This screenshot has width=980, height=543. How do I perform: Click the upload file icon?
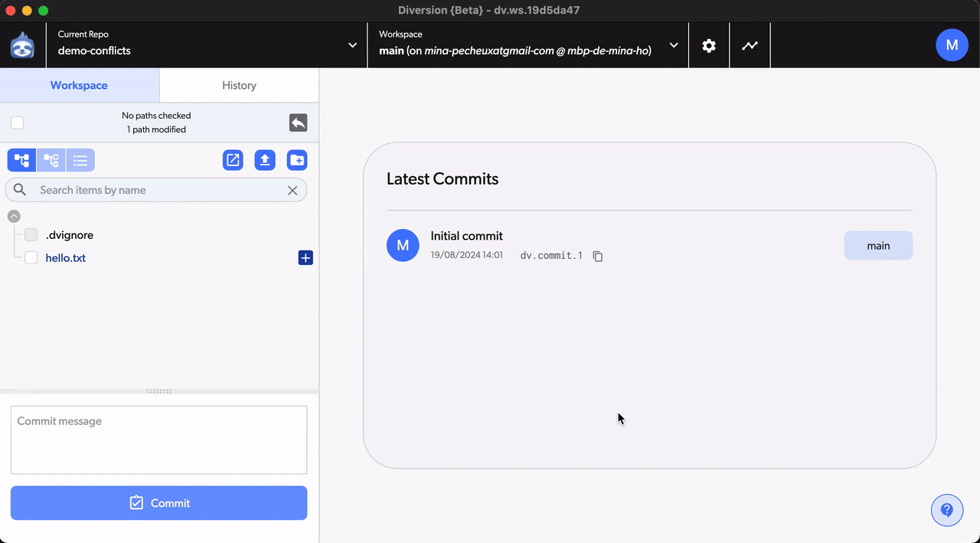point(265,160)
